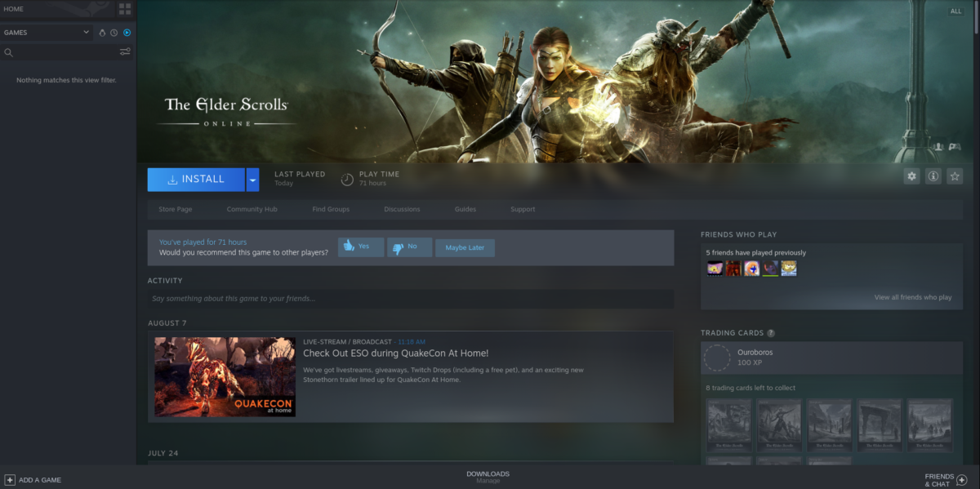Open the Guides tab
The image size is (980, 489).
pyautogui.click(x=465, y=209)
